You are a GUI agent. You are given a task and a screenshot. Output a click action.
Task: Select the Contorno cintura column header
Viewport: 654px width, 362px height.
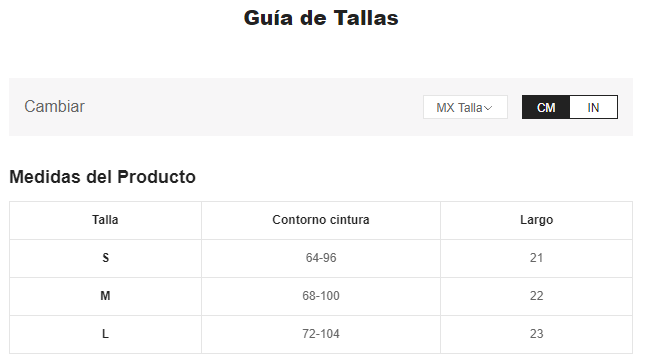[x=321, y=220]
